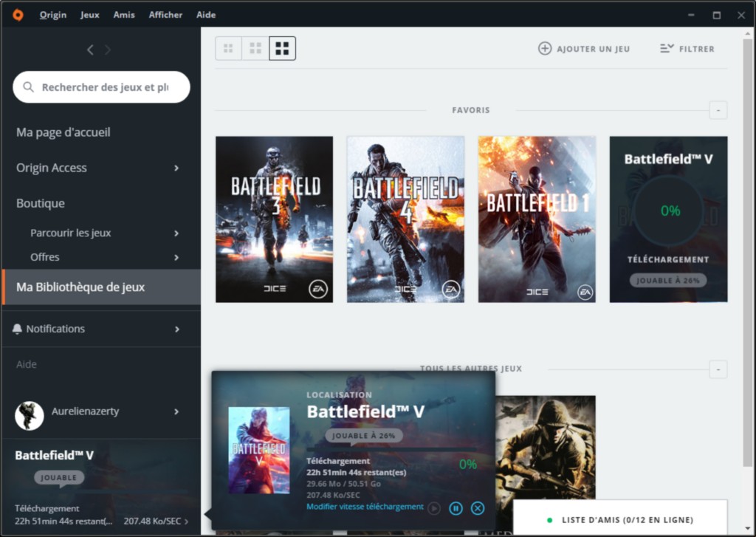This screenshot has width=756, height=537.
Task: Collapse the Tous les autres jeux section
Action: point(718,369)
